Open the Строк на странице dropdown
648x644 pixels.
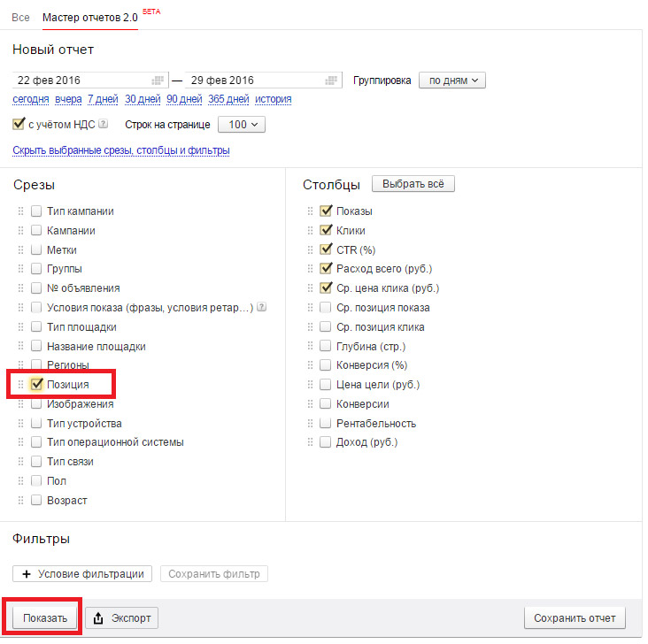pyautogui.click(x=242, y=125)
